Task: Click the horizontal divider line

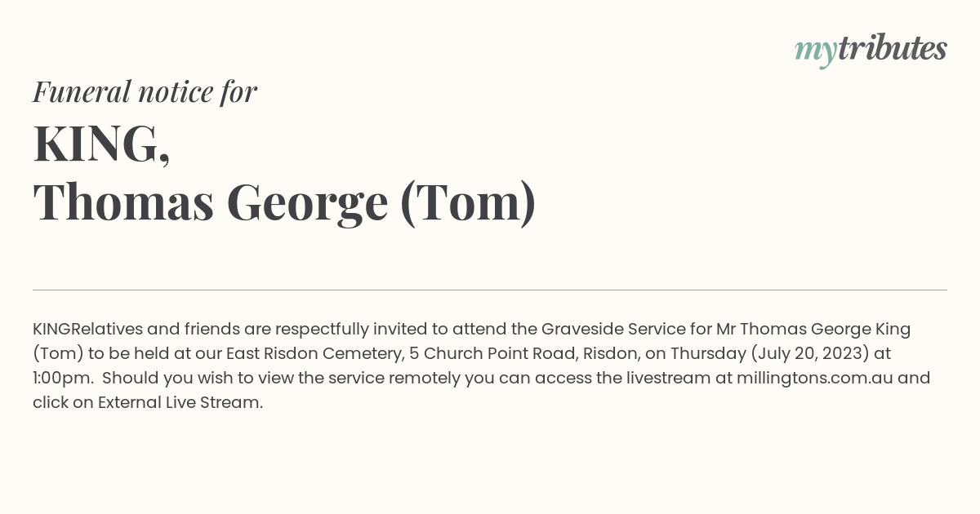Action: point(490,290)
